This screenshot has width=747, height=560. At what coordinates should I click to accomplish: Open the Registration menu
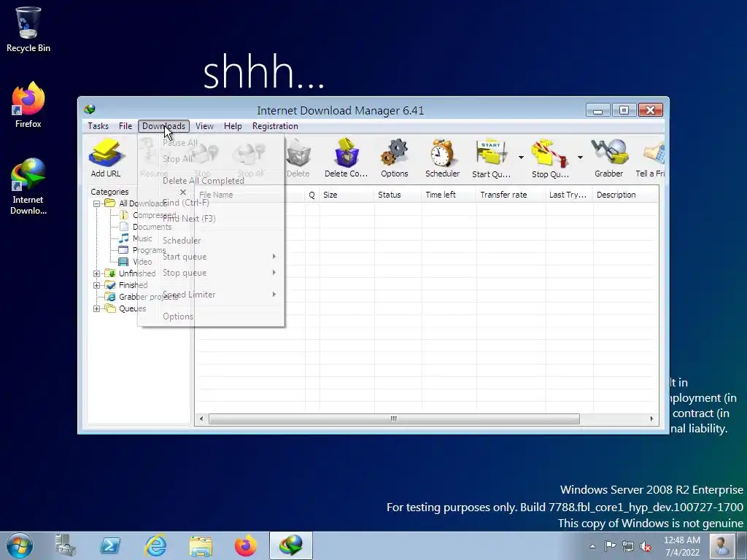click(x=275, y=126)
